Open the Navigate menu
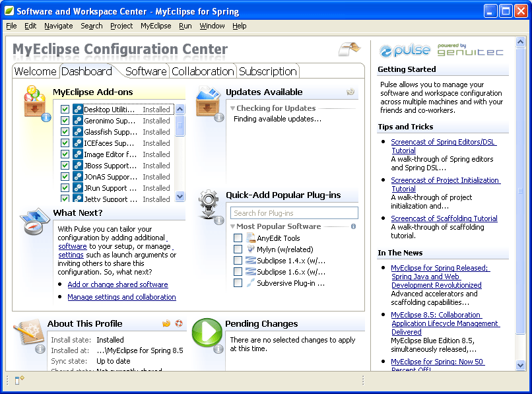This screenshot has height=394, width=532. [58, 26]
